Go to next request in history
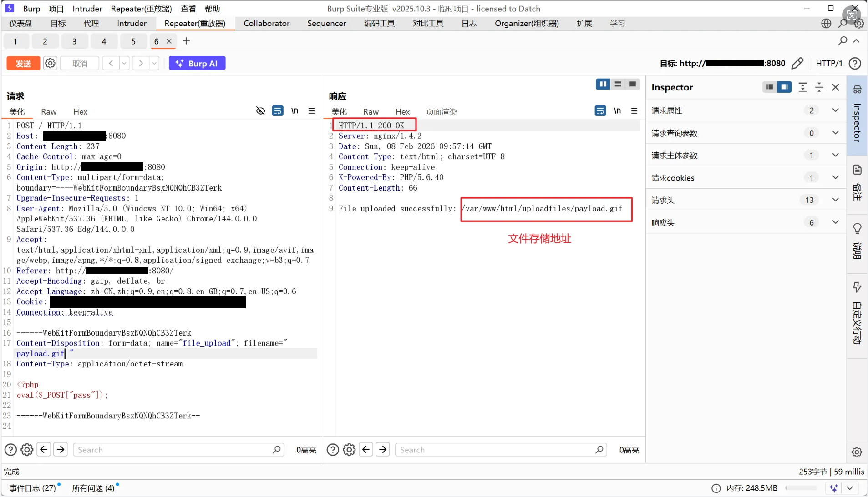The width and height of the screenshot is (868, 497). [x=141, y=63]
